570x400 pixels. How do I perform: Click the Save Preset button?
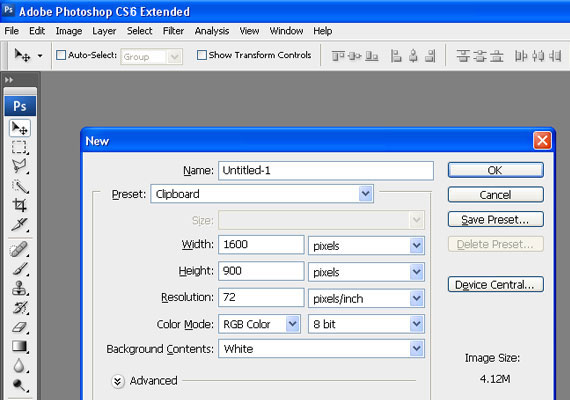[495, 220]
